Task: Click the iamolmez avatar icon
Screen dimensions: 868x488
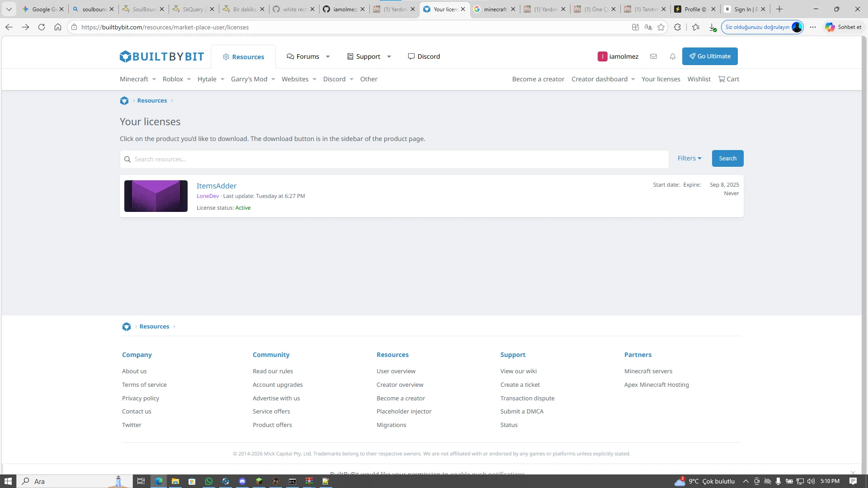Action: pos(602,56)
